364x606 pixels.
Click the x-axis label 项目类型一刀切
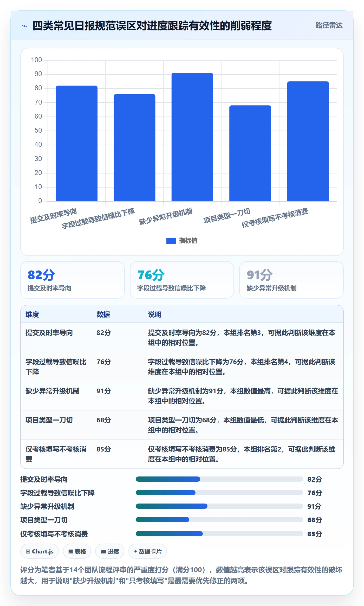coord(227,216)
